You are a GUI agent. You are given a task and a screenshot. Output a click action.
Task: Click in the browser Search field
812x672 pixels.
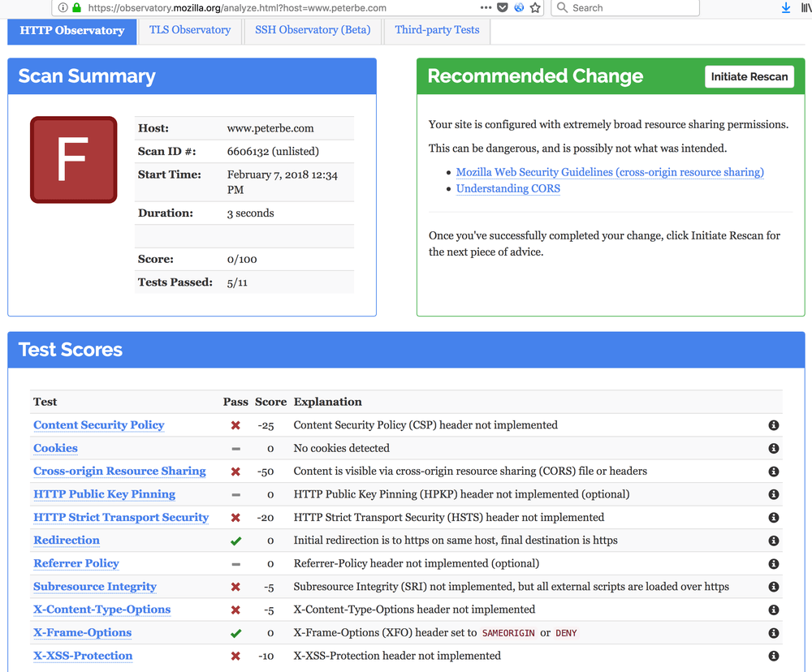click(629, 7)
